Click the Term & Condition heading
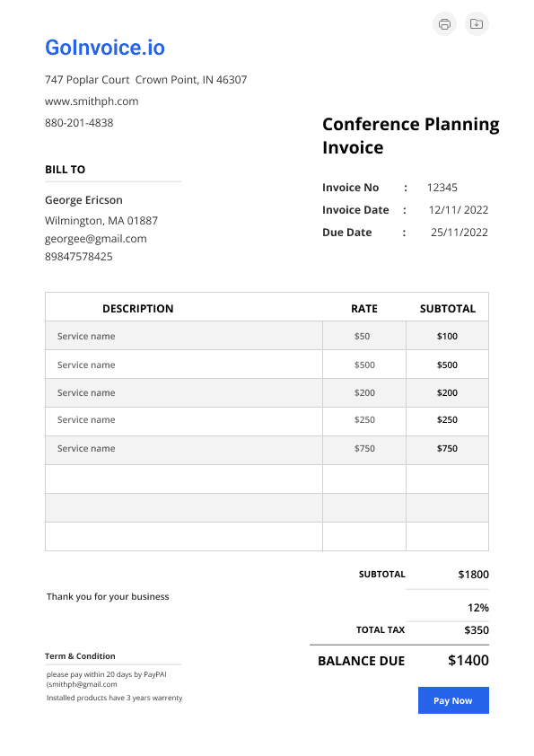This screenshot has height=756, width=534. (80, 656)
